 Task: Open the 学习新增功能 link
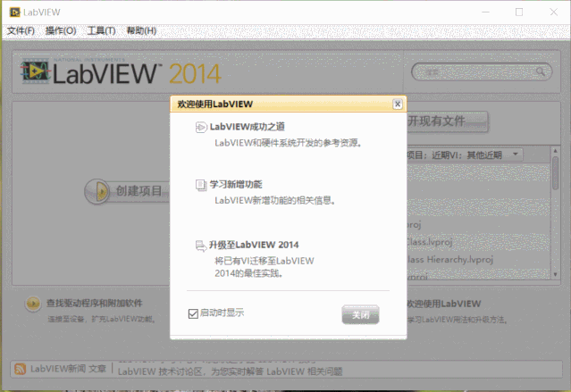(236, 185)
